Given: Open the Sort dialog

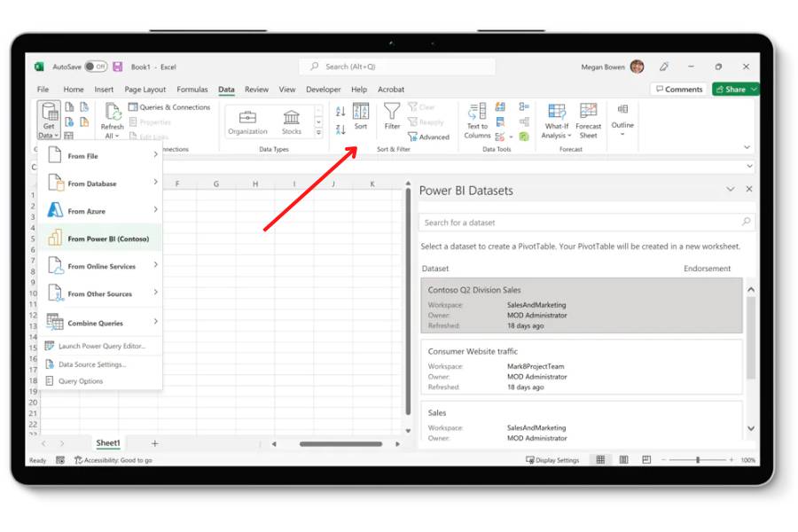Looking at the screenshot, I should pyautogui.click(x=361, y=116).
